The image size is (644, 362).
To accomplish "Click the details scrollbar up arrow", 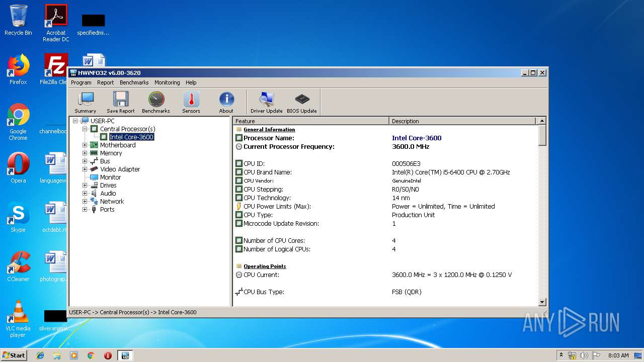I will (x=542, y=121).
